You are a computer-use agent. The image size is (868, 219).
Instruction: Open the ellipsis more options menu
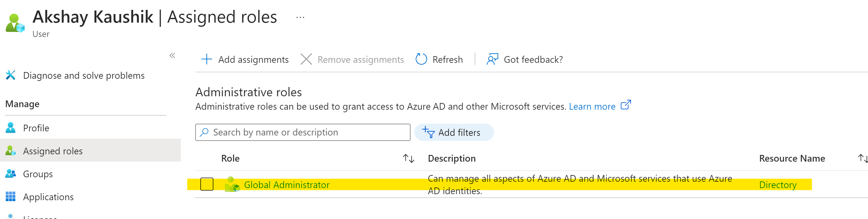point(300,17)
